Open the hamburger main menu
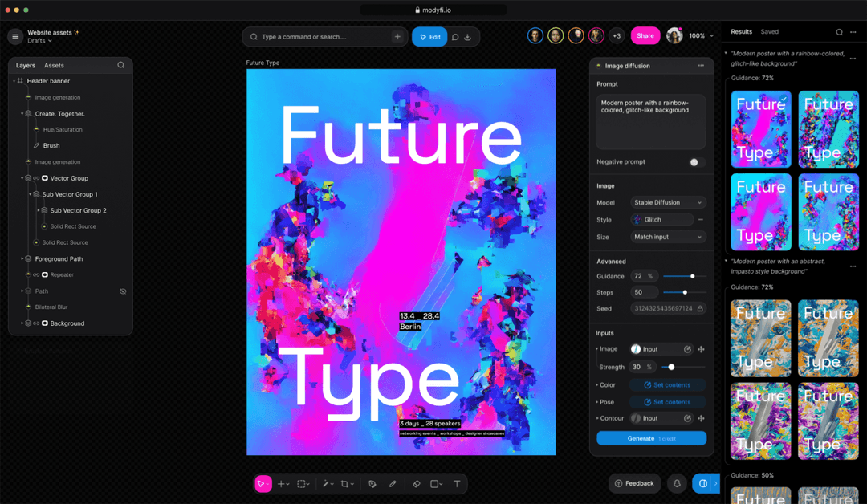 tap(15, 36)
